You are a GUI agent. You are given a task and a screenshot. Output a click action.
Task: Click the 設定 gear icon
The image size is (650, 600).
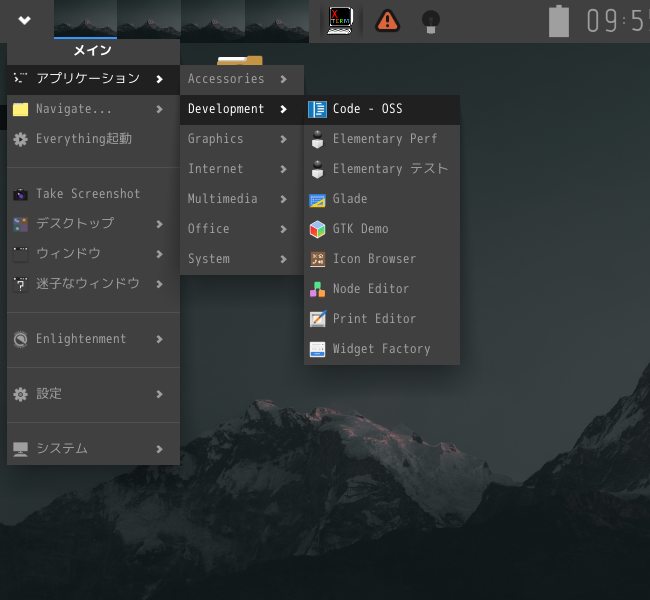tap(20, 394)
